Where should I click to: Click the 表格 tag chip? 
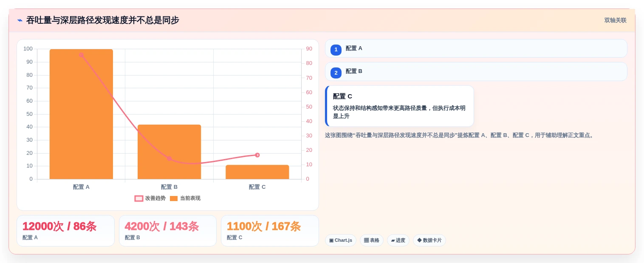372,241
